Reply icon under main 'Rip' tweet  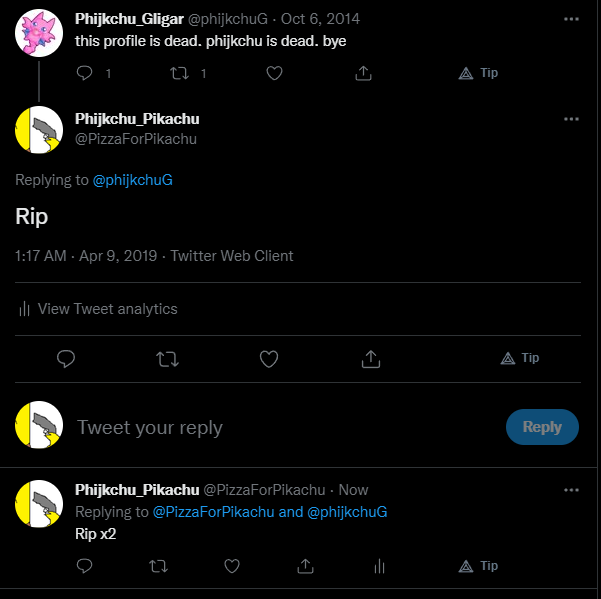coord(66,359)
